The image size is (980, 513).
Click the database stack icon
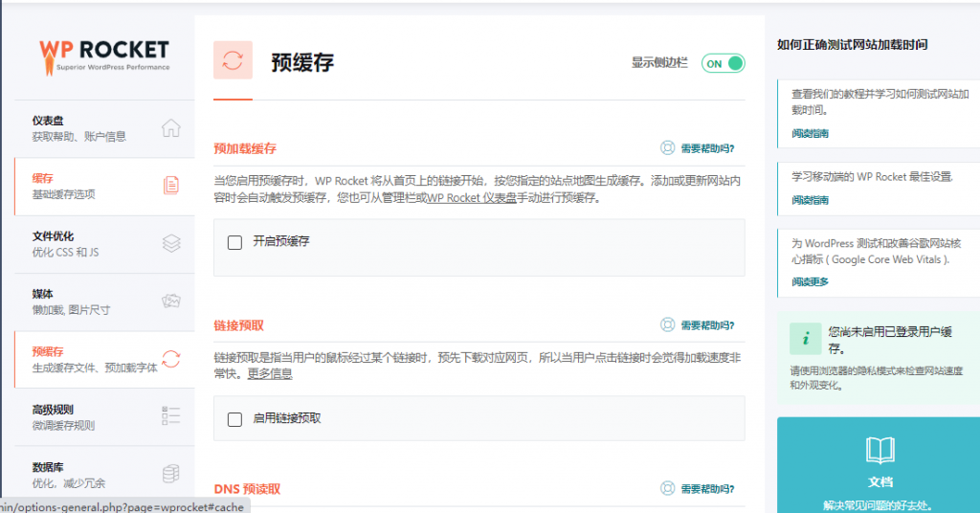click(171, 474)
